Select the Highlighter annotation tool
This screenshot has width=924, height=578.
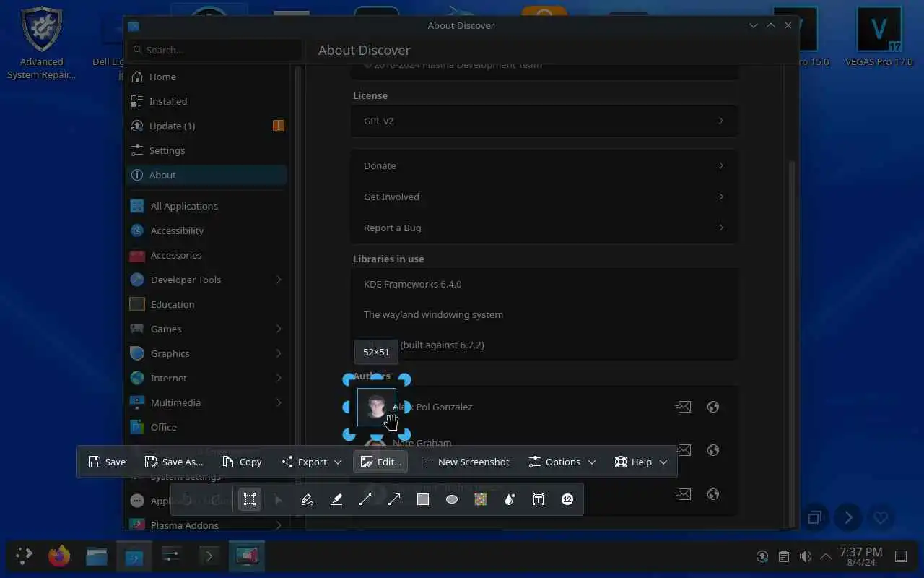click(x=336, y=499)
